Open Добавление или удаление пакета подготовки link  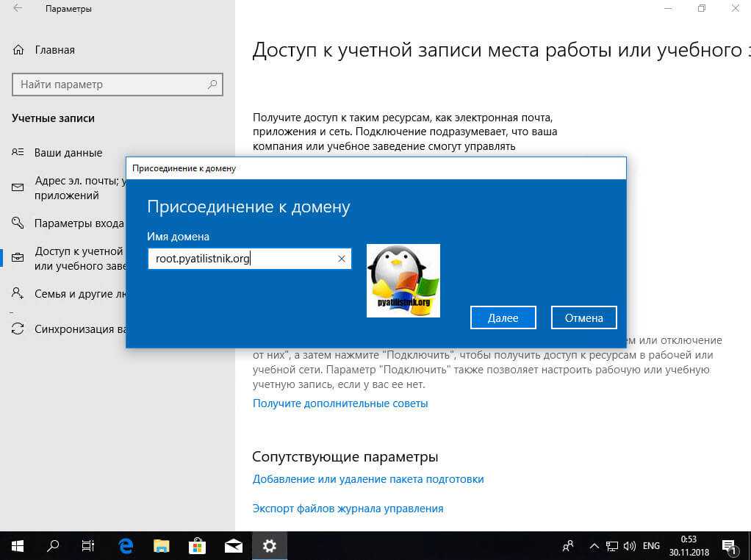click(368, 478)
